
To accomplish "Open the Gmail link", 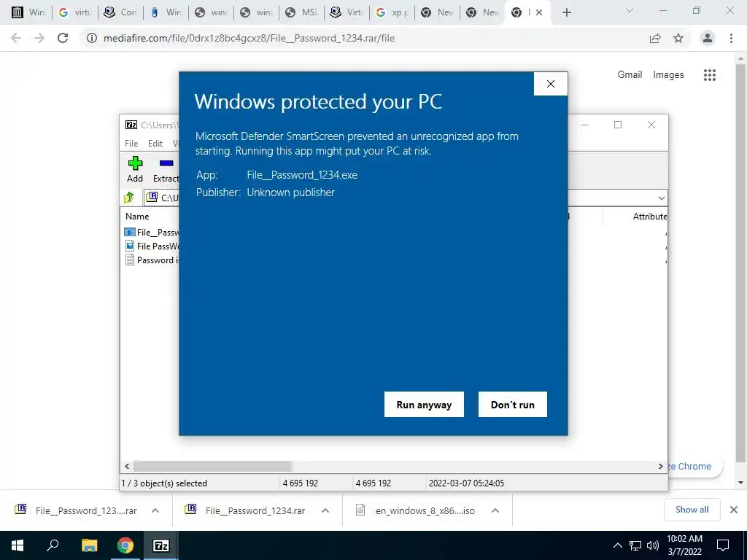I will [630, 75].
